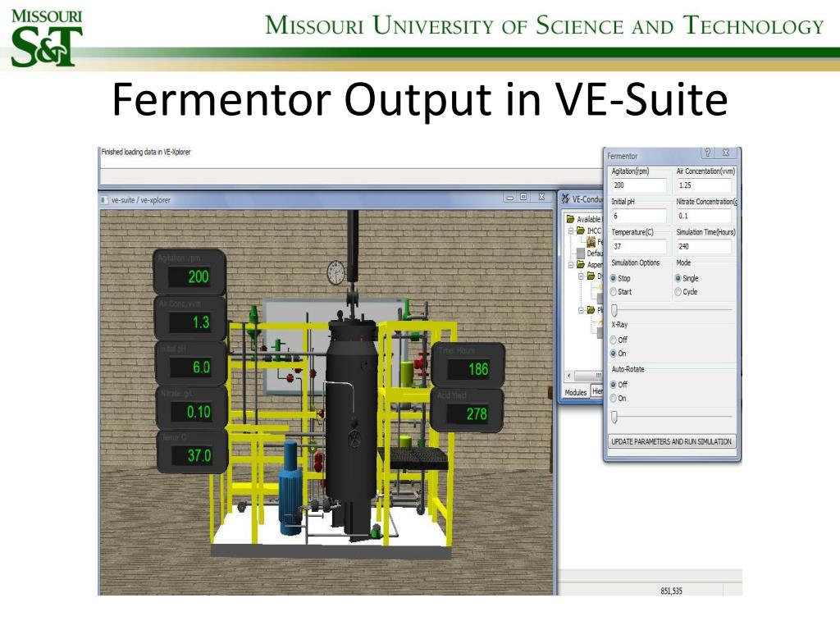Click the blue motor beside the fermentor
Screen dimensions: 840x630
click(291, 487)
